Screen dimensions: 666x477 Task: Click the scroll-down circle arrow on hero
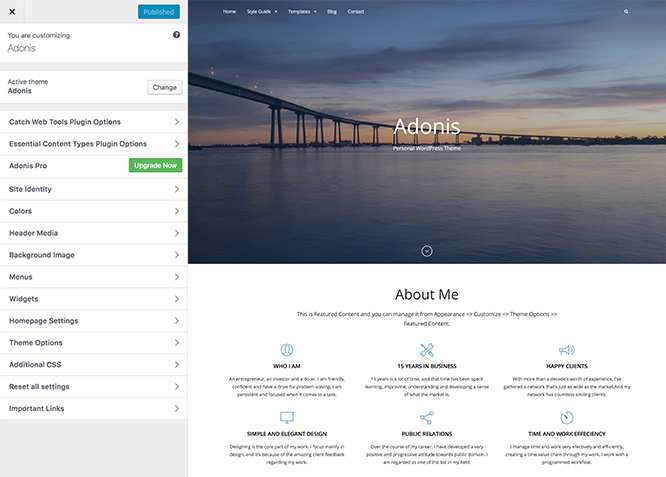pyautogui.click(x=427, y=251)
